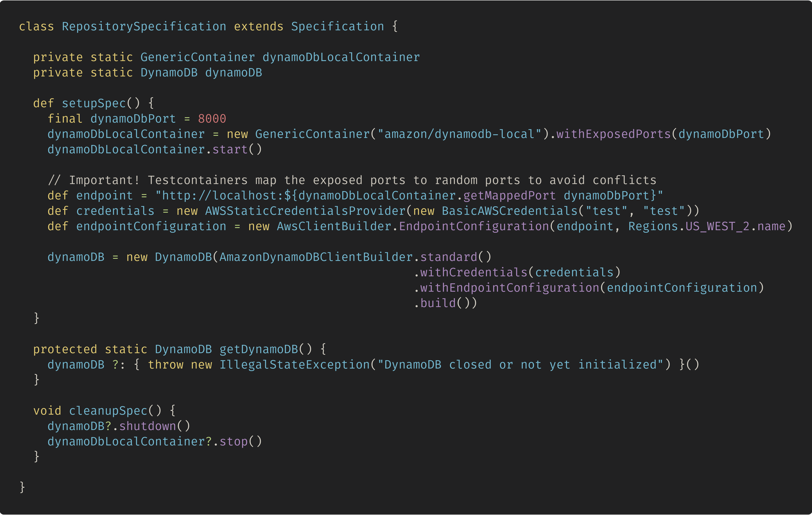812x515 pixels.
Task: Click the 'extends' keyword
Action: click(x=259, y=27)
